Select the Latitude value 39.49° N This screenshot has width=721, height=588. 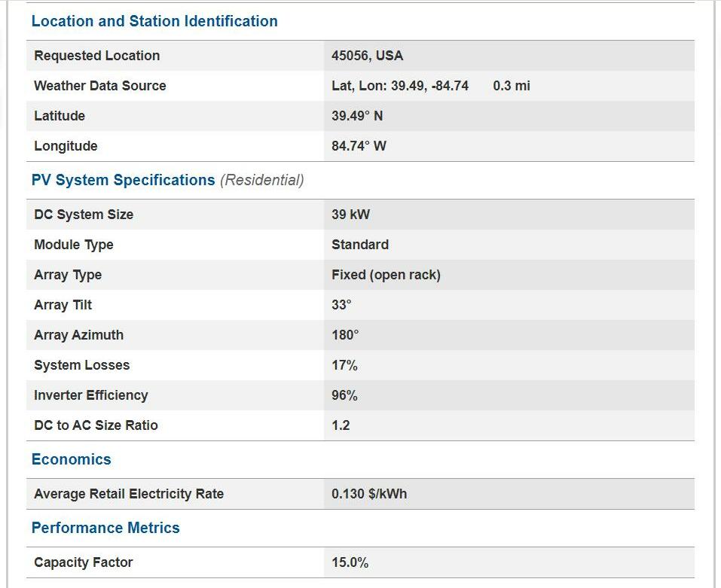click(x=357, y=116)
